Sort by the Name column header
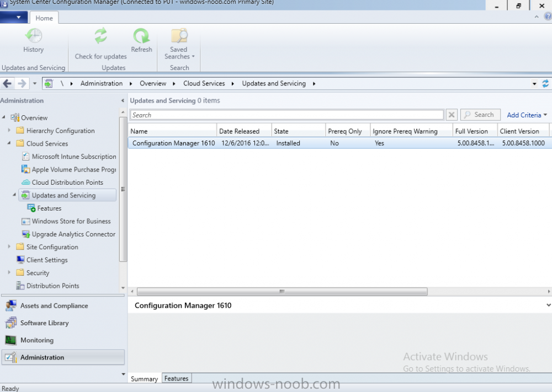552x392 pixels. pos(172,131)
